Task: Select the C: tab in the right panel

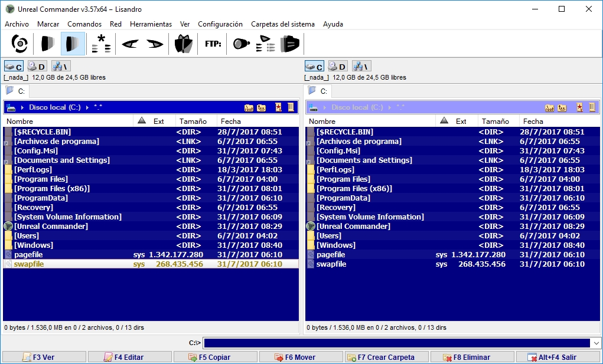Action: (x=319, y=91)
